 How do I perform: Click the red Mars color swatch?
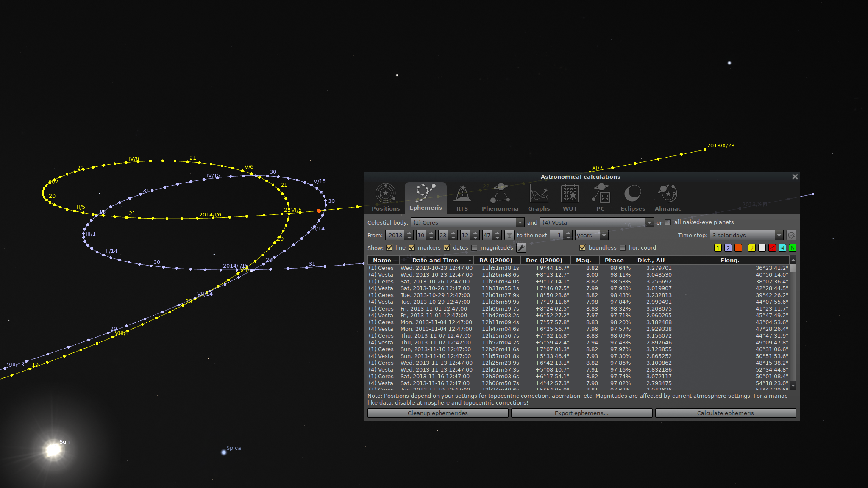point(772,248)
